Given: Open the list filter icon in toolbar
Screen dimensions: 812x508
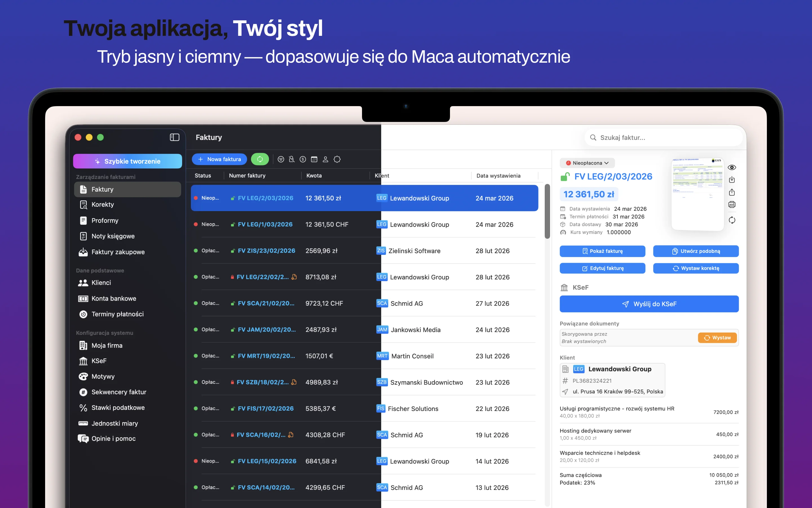Looking at the screenshot, I should [x=281, y=159].
